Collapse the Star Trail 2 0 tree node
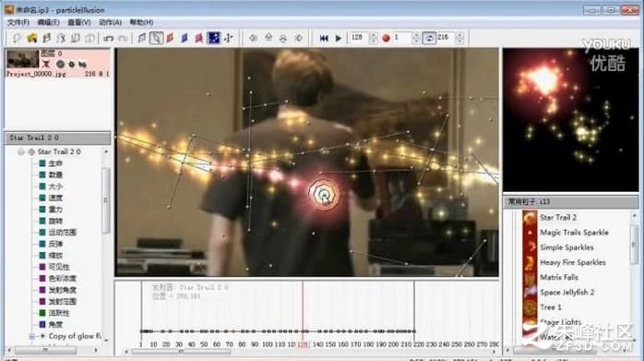 coord(20,152)
